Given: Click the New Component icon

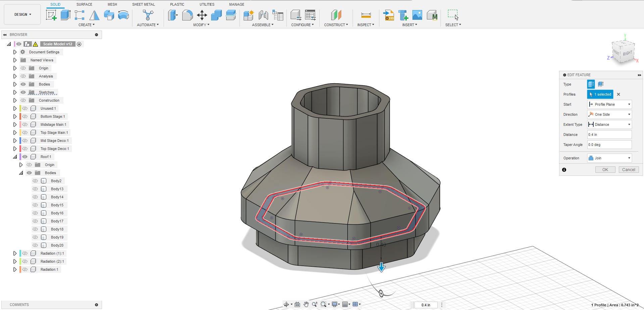Looking at the screenshot, I should 249,15.
